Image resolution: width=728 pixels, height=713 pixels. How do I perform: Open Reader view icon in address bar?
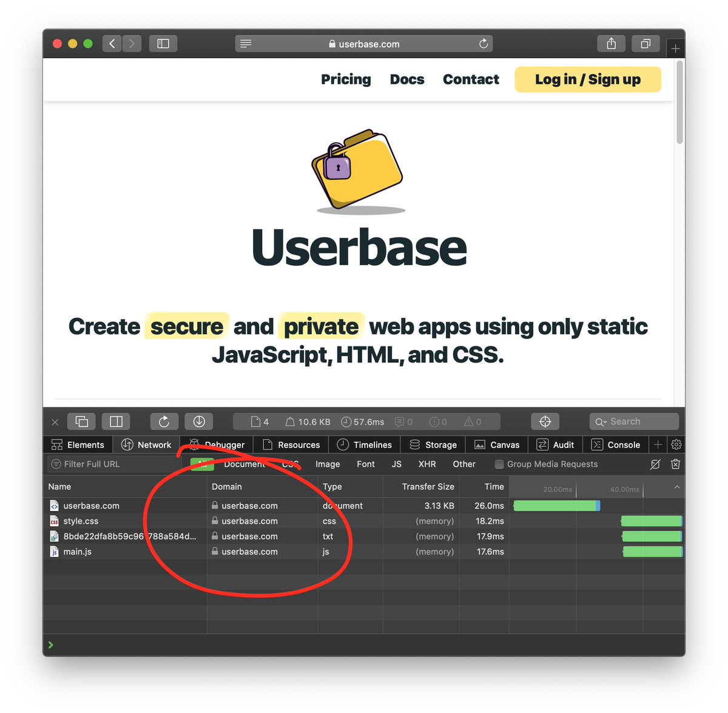246,44
